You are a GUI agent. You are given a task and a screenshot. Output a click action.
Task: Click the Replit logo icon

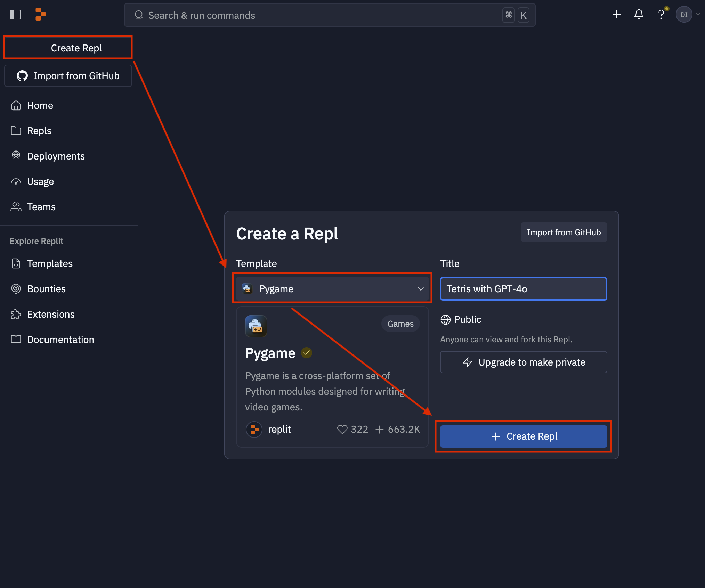click(41, 15)
